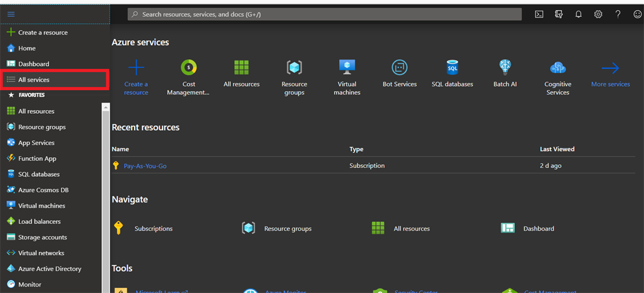The image size is (644, 293).
Task: Open the Resource groups cube icon under Navigate
Action: click(249, 228)
